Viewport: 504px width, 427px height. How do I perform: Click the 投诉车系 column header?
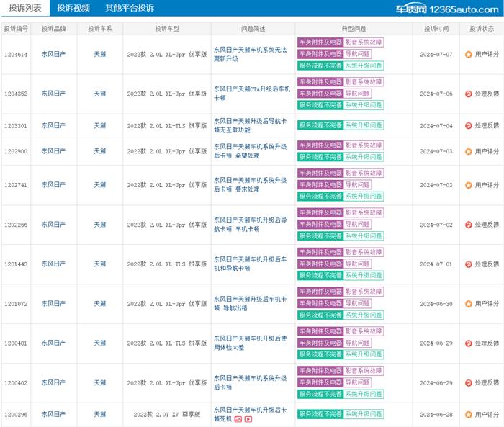coord(100,29)
